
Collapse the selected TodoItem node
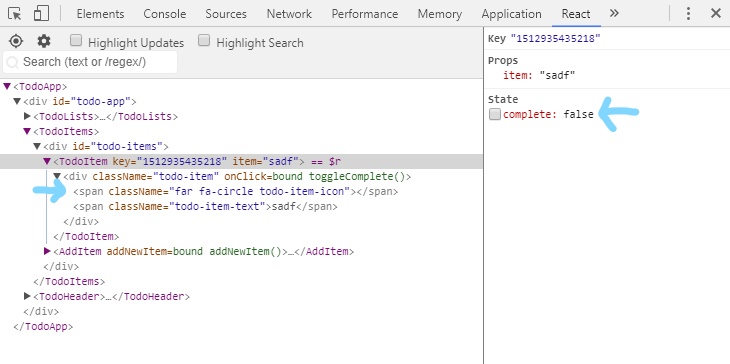[x=47, y=162]
